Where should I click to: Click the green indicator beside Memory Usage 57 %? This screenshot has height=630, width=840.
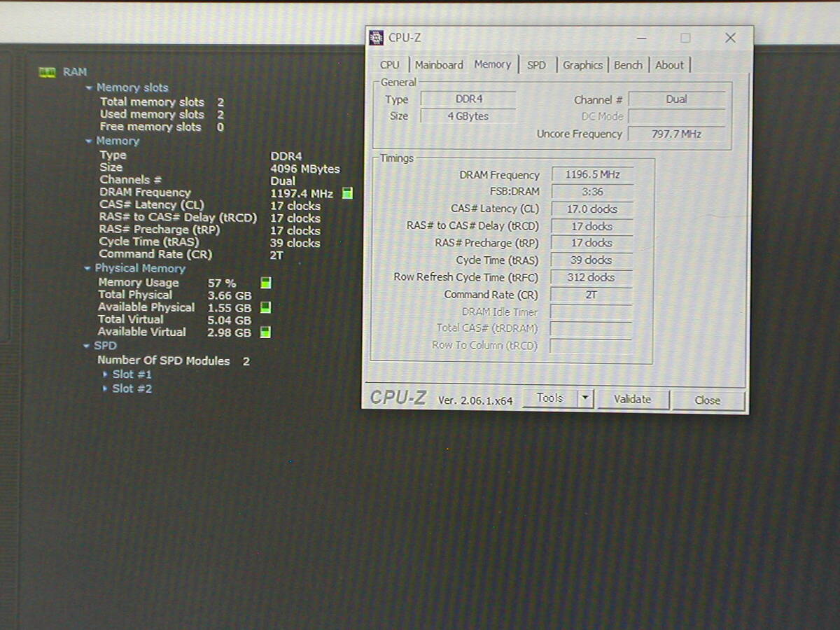(x=266, y=283)
